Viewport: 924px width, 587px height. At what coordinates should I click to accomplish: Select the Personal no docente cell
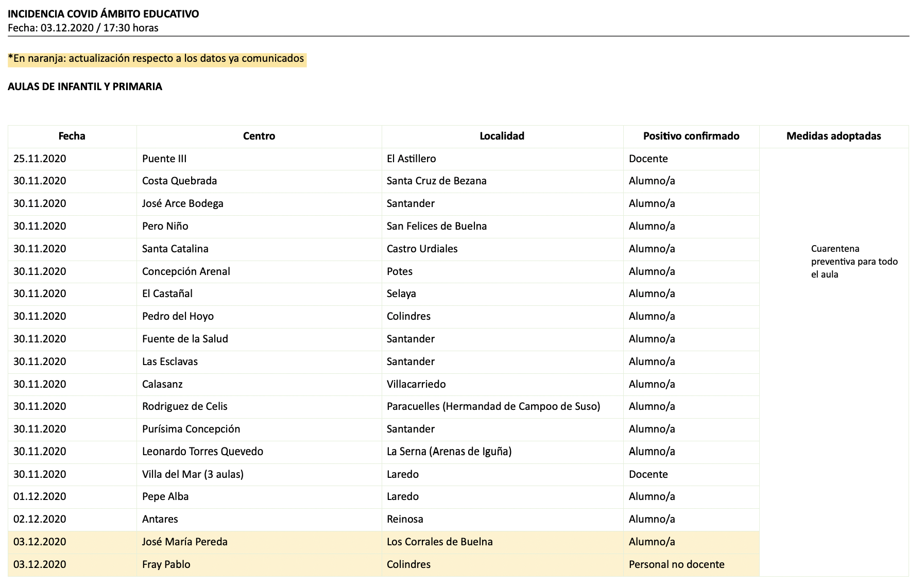pos(676,564)
